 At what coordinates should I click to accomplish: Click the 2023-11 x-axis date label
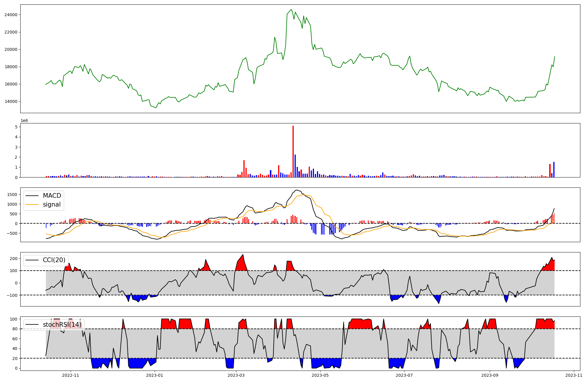tap(574, 375)
